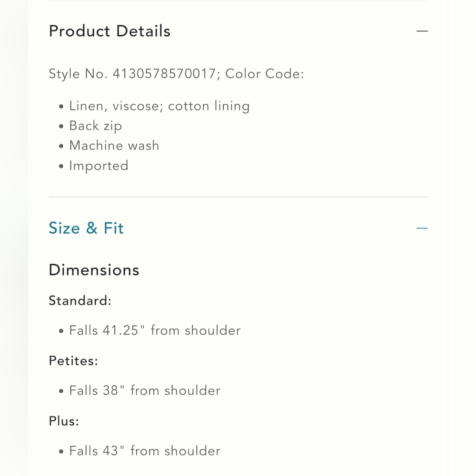Click the Back zip bullet item
The height and width of the screenshot is (476, 476).
95,126
